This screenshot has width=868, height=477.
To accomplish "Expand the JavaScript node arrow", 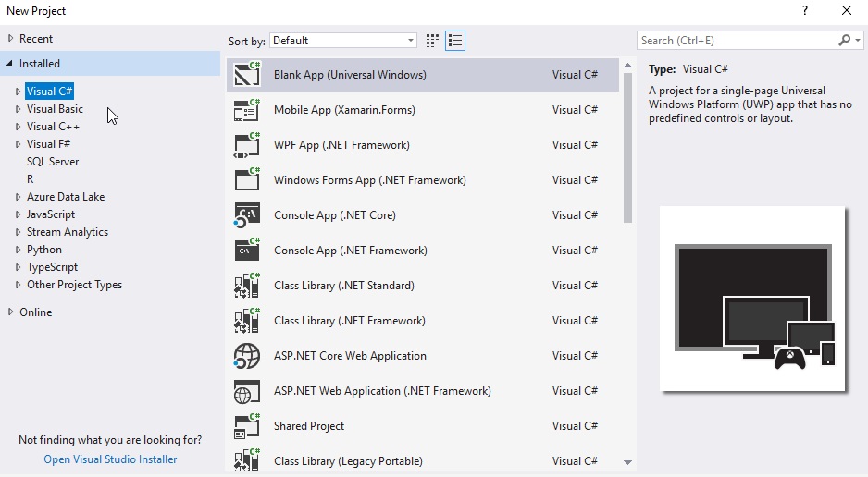I will pos(18,214).
